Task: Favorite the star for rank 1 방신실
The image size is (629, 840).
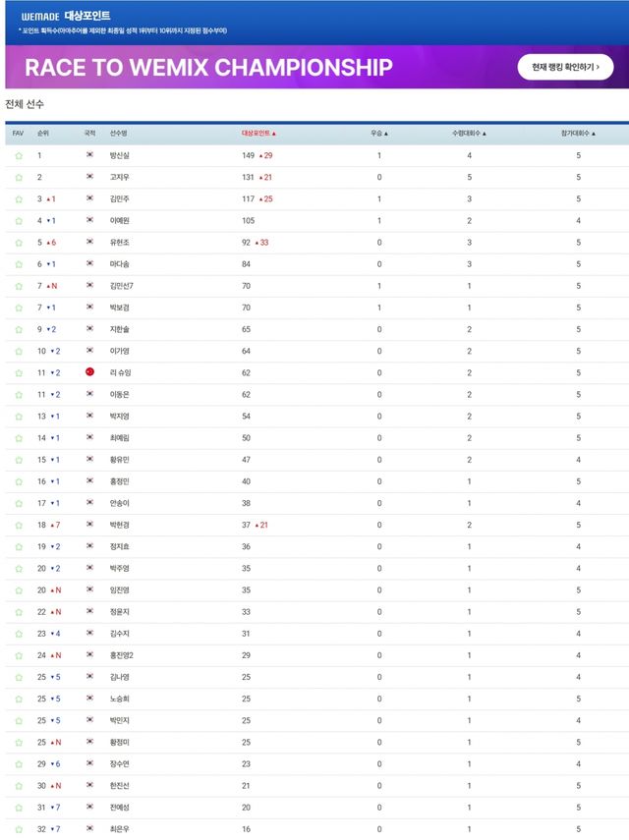Action: [x=18, y=155]
